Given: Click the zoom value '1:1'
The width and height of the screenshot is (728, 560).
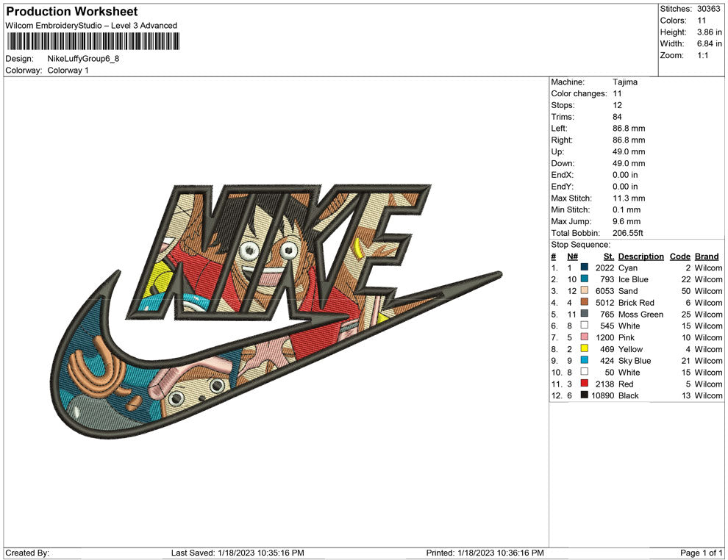Looking at the screenshot, I should click(x=702, y=55).
